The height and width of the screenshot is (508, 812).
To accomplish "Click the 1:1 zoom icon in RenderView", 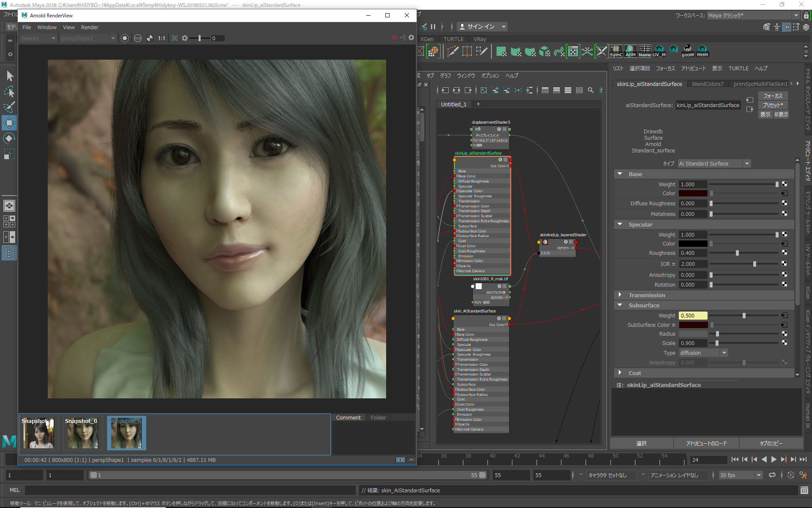I will coord(161,38).
